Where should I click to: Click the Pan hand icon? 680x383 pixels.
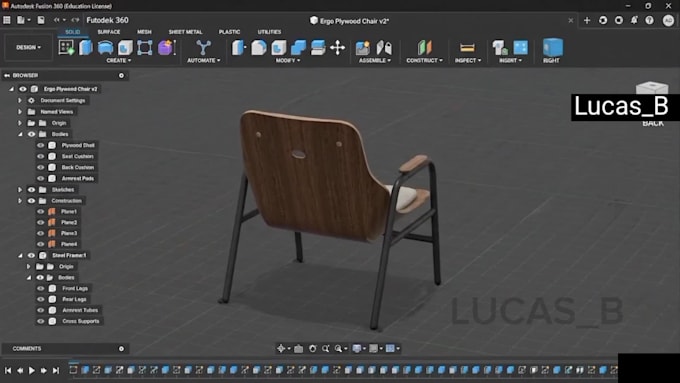[x=313, y=348]
